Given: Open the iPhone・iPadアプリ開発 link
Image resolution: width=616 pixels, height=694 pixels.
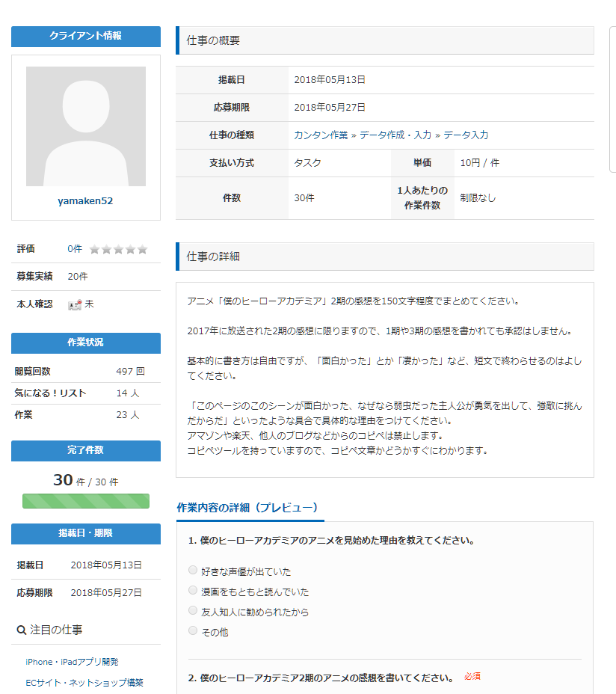Looking at the screenshot, I should 72,662.
